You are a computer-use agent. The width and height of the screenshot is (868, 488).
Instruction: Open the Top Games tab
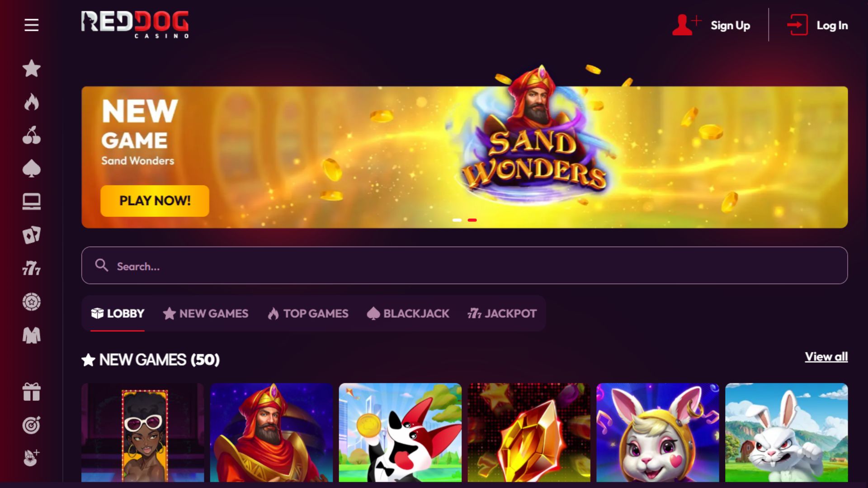[x=308, y=314]
